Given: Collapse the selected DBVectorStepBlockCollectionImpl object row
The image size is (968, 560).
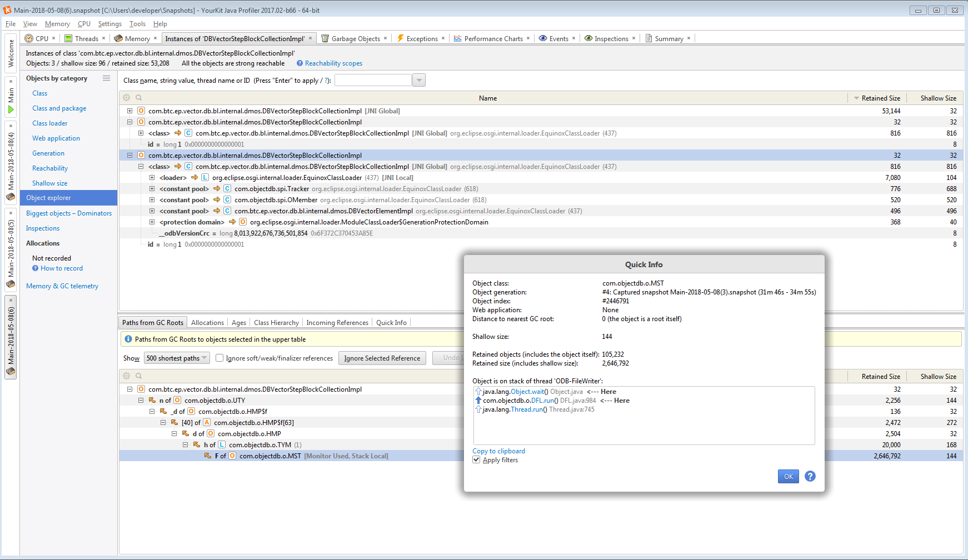Looking at the screenshot, I should click(x=129, y=156).
